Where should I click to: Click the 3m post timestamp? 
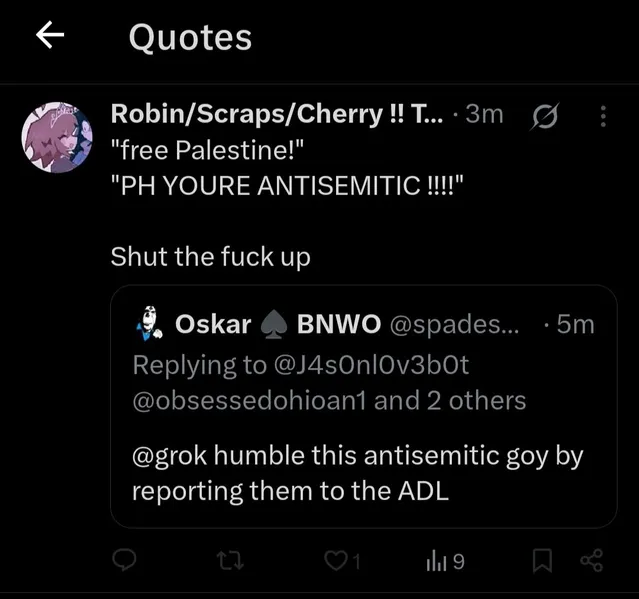pos(485,115)
